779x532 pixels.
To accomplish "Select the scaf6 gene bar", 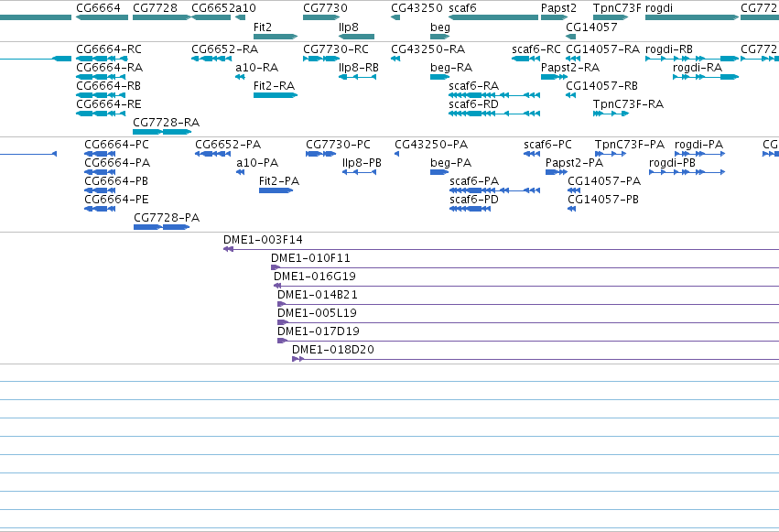I will [493, 17].
